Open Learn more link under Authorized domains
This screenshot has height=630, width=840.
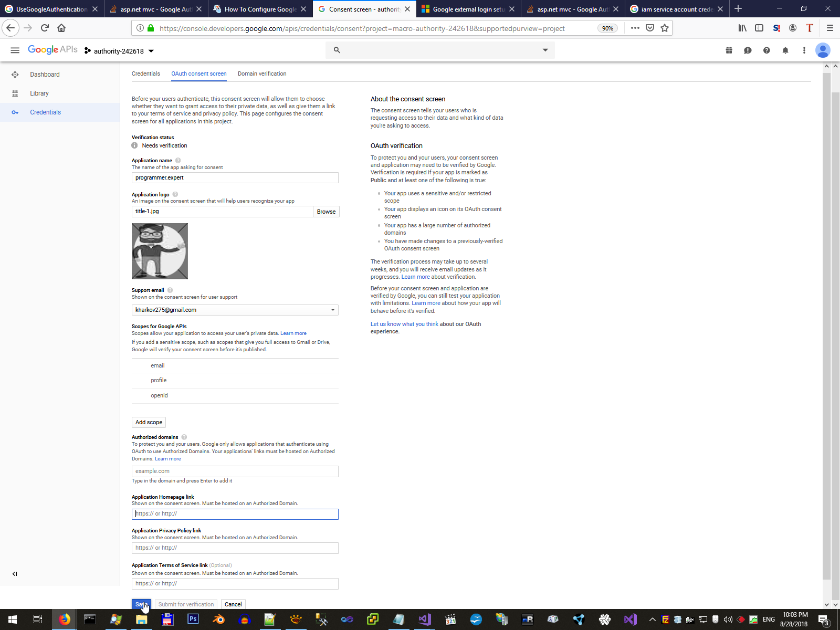[x=168, y=459]
